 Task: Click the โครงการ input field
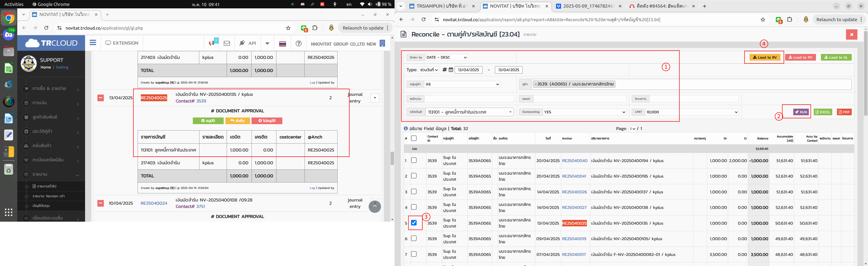pyautogui.click(x=694, y=99)
